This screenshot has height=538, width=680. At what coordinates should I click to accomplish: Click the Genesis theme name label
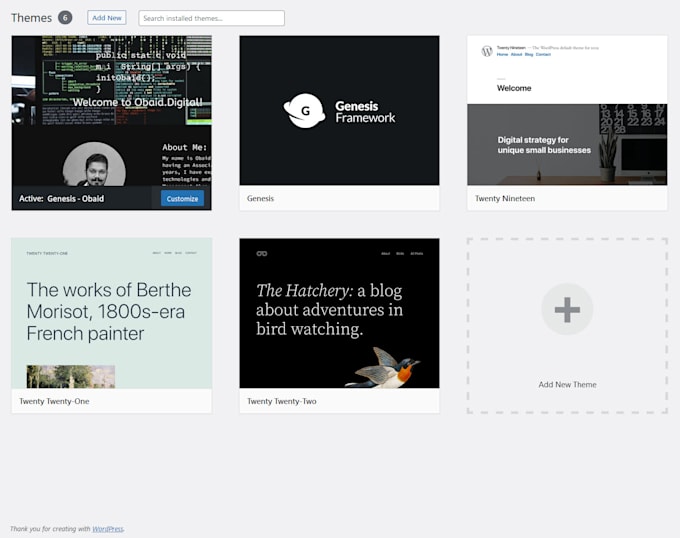pyautogui.click(x=260, y=199)
